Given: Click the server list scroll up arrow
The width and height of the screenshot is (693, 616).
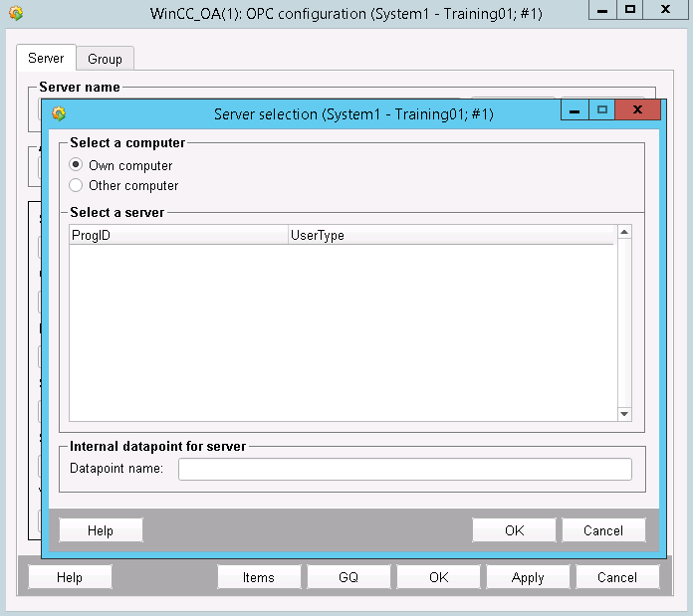Looking at the screenshot, I should click(624, 233).
